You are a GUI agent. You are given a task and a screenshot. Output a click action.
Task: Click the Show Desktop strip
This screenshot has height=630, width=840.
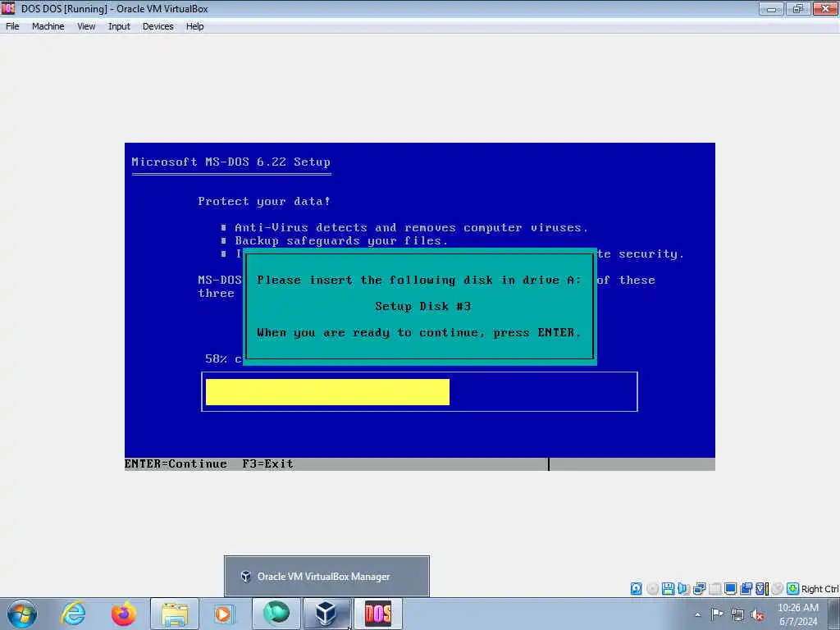pyautogui.click(x=834, y=614)
